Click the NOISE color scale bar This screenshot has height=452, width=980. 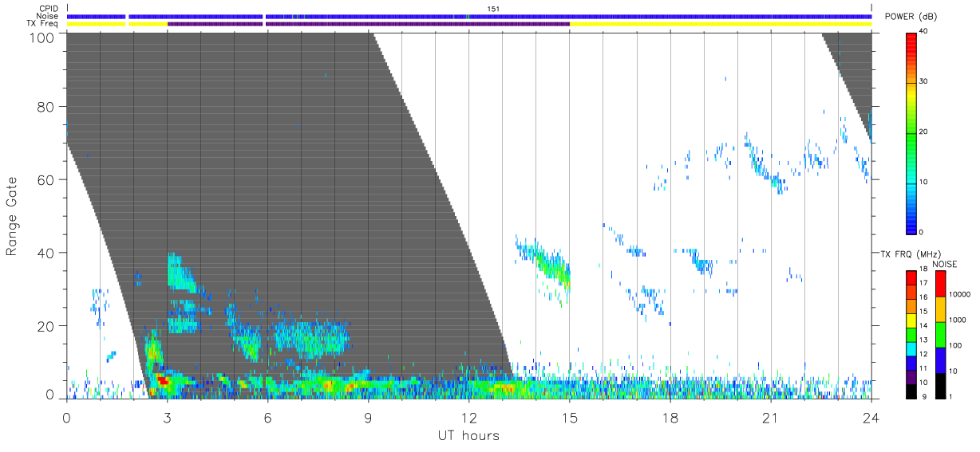tap(940, 333)
